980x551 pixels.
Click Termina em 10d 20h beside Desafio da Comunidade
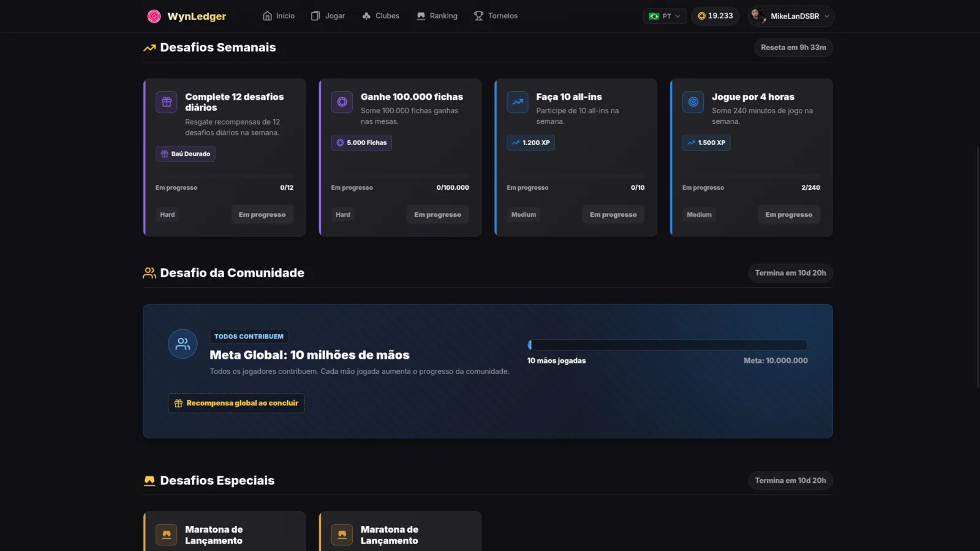coord(790,273)
